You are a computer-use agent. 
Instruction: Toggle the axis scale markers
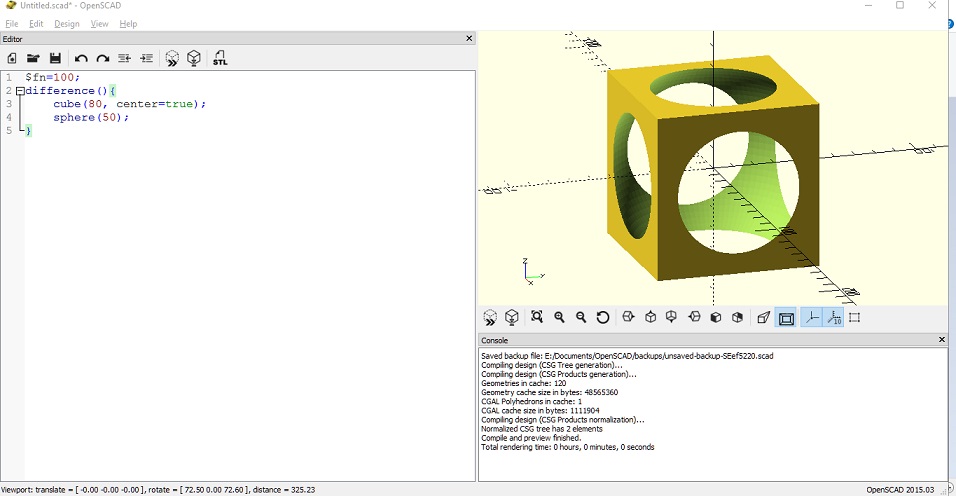pyautogui.click(x=833, y=317)
